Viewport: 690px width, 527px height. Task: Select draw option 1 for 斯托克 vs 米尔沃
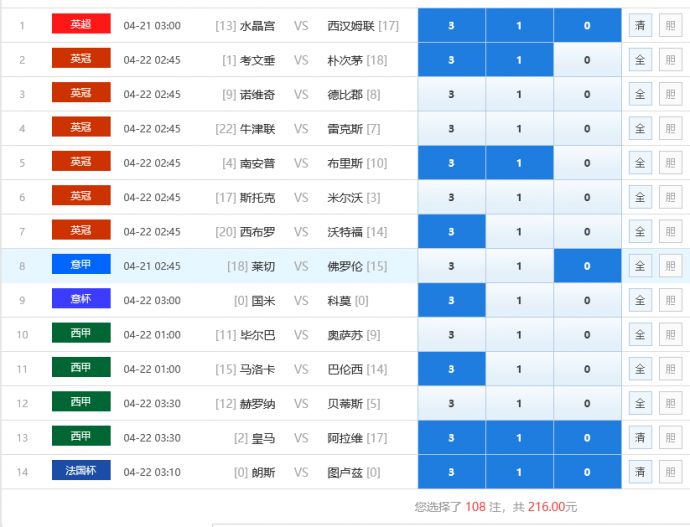pyautogui.click(x=519, y=197)
